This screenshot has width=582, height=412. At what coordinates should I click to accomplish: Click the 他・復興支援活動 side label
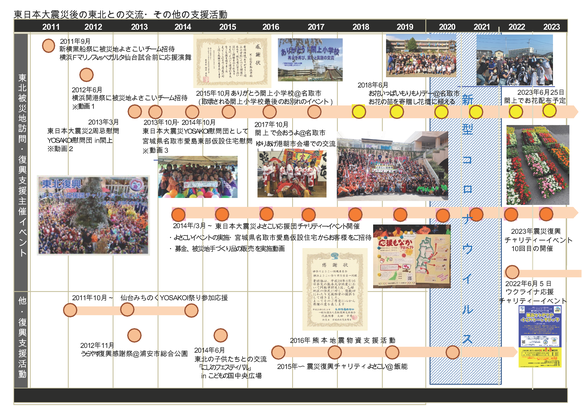(x=23, y=338)
